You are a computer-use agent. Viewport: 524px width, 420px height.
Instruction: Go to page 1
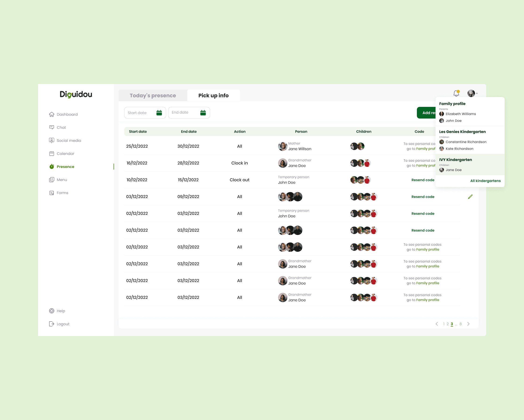[x=444, y=324]
